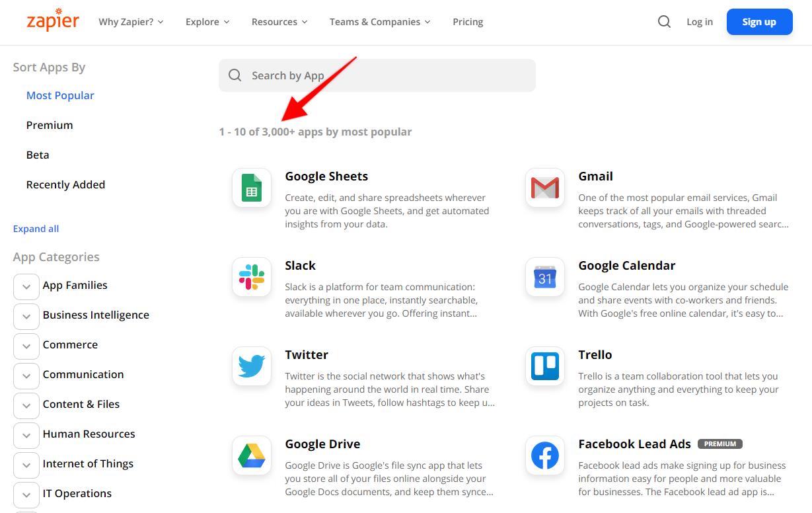This screenshot has width=812, height=513.
Task: Click the Google Calendar app icon
Action: click(x=545, y=277)
